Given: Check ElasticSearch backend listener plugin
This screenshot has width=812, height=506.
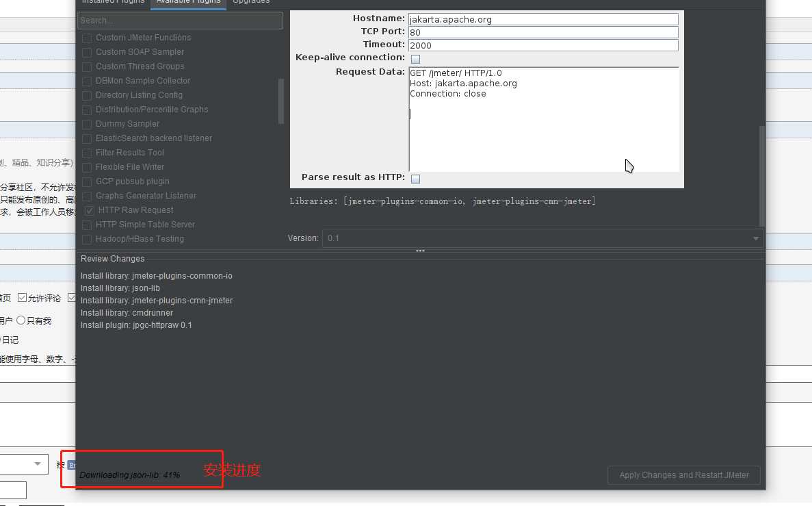Looking at the screenshot, I should 87,139.
